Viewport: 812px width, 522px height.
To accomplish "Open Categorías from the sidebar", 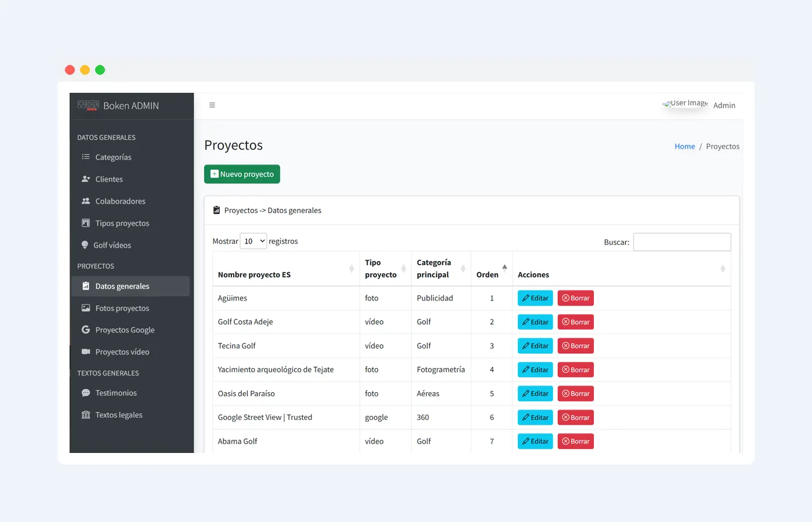I will coord(113,157).
